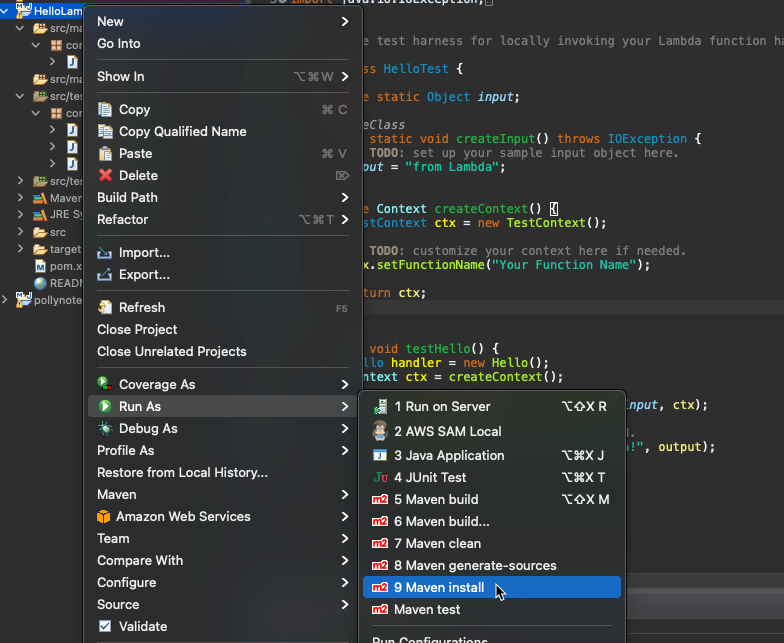Click IOException in throws clause

(x=647, y=138)
